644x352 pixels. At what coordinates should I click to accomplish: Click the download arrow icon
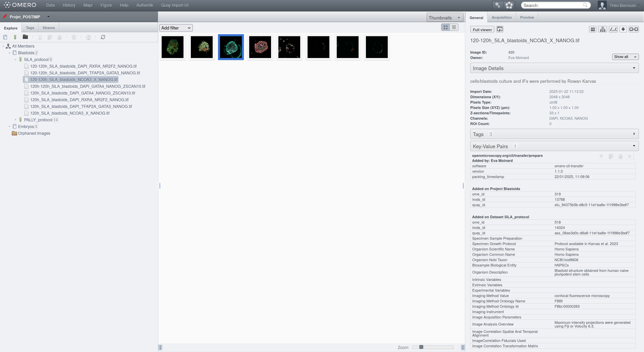click(x=623, y=30)
